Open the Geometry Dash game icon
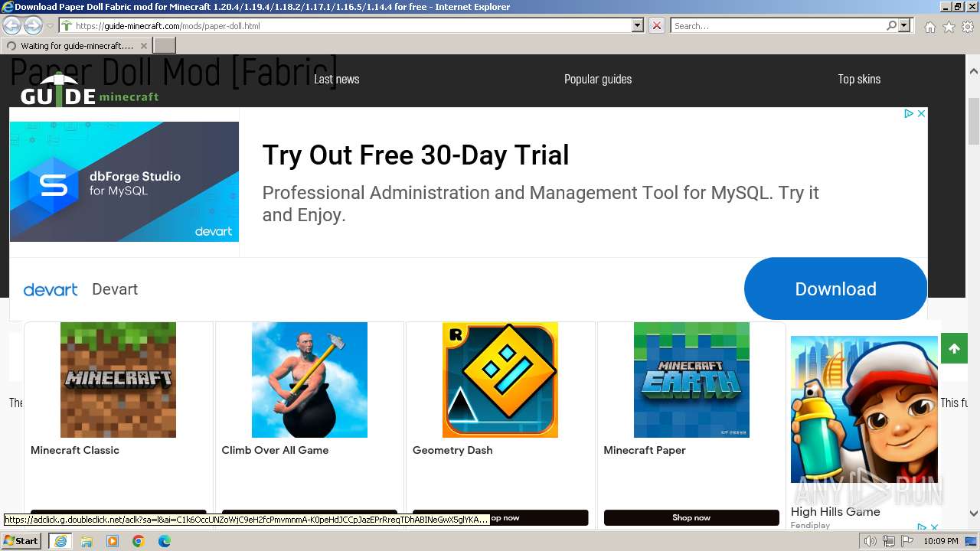The height and width of the screenshot is (551, 980). (500, 380)
